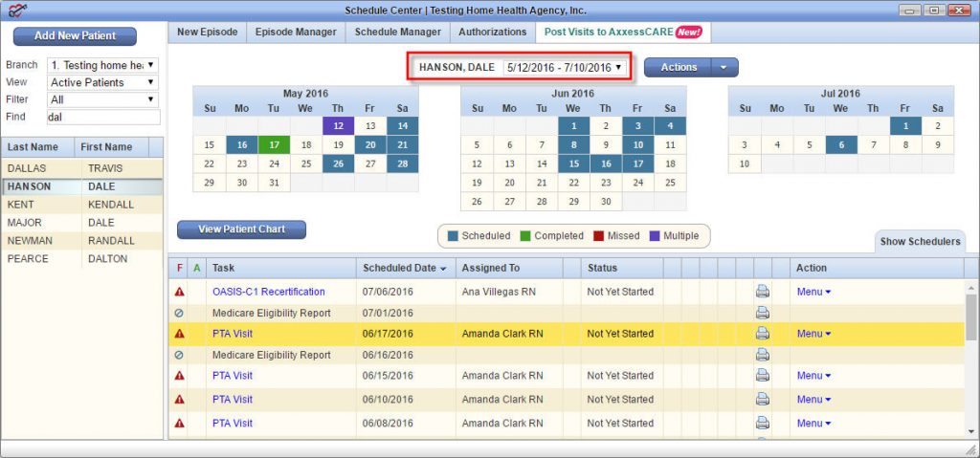Open the 06/15/2016 PTA Visit link

[233, 376]
